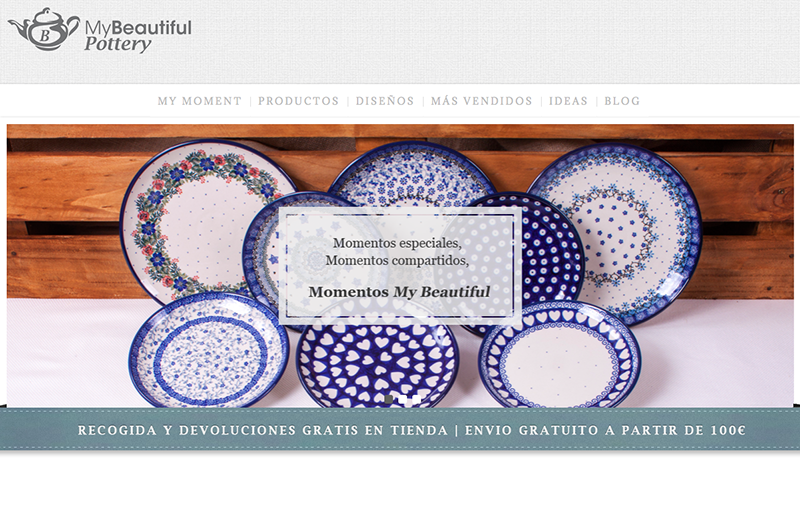Go to the DISEÑOS section

click(x=385, y=101)
